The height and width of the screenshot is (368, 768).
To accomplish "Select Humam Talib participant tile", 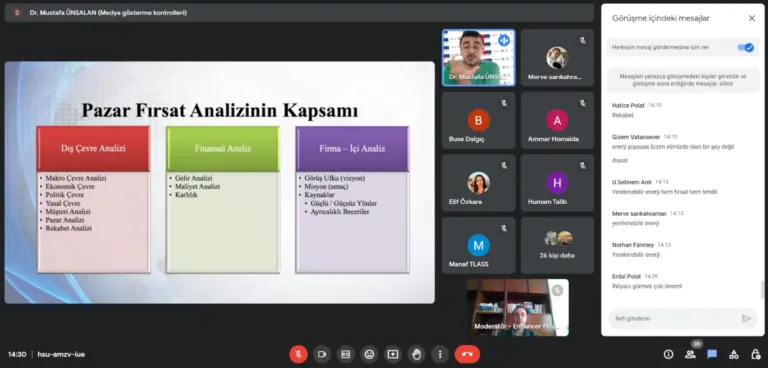I will tap(557, 183).
